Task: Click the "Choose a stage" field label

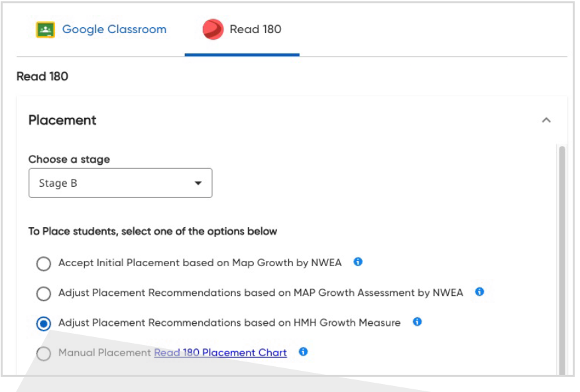Action: click(x=69, y=160)
